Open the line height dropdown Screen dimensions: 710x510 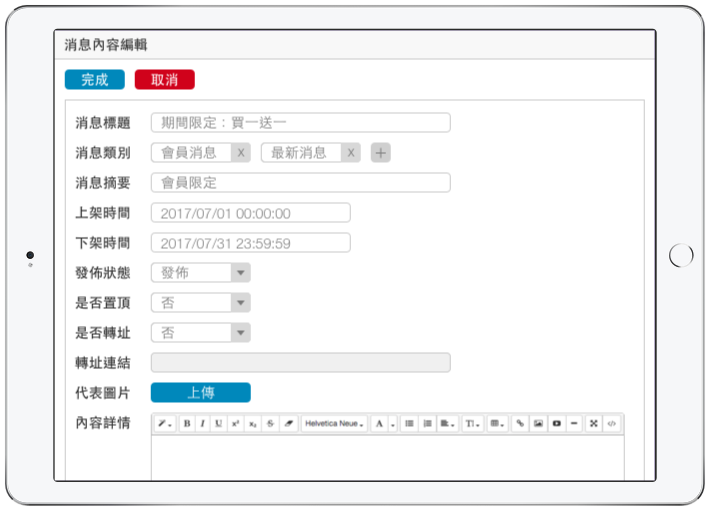pos(473,424)
